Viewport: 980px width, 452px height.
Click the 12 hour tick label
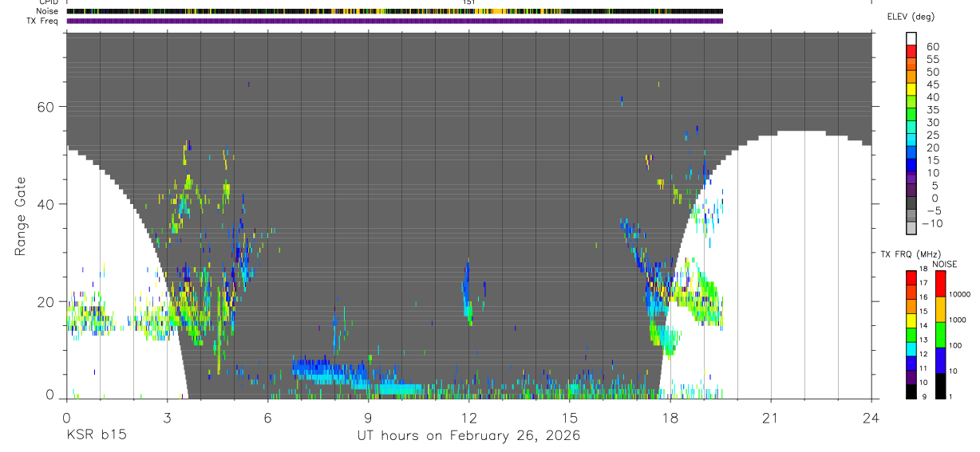(468, 418)
